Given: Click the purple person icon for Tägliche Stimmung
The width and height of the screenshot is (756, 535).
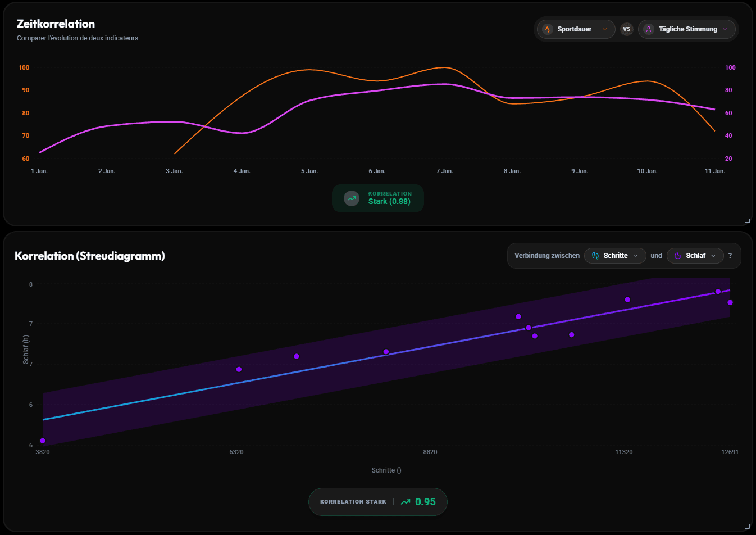Looking at the screenshot, I should click(649, 29).
